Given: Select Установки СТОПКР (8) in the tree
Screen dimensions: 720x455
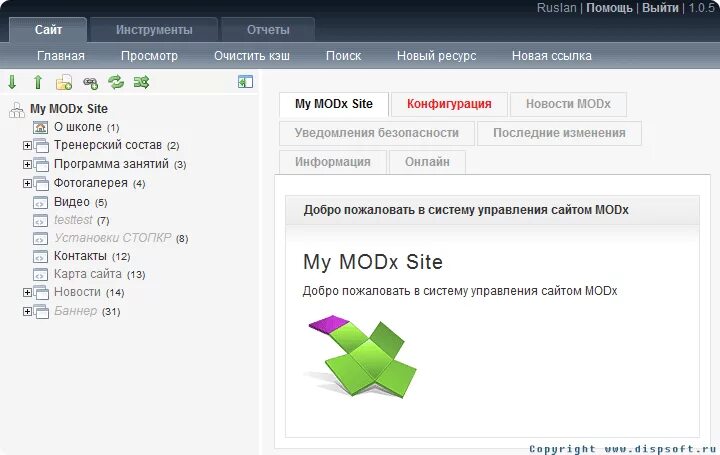Looking at the screenshot, I should pyautogui.click(x=121, y=238).
